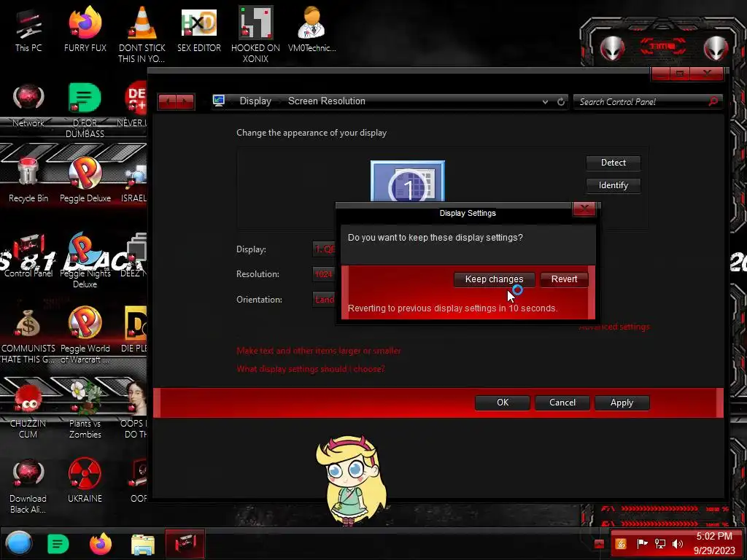Open the Advanced settings link
This screenshot has height=560, width=747.
pyautogui.click(x=614, y=327)
